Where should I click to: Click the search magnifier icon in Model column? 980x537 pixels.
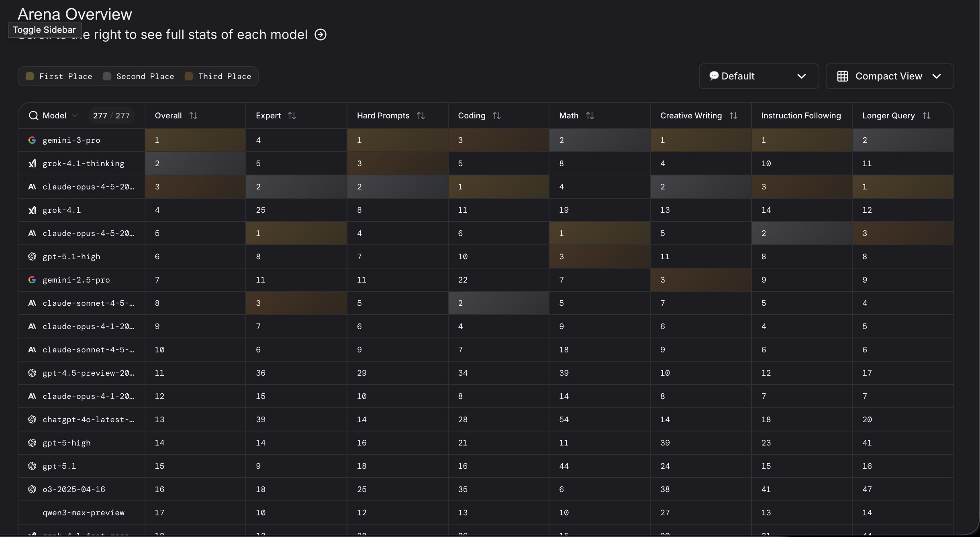coord(33,116)
